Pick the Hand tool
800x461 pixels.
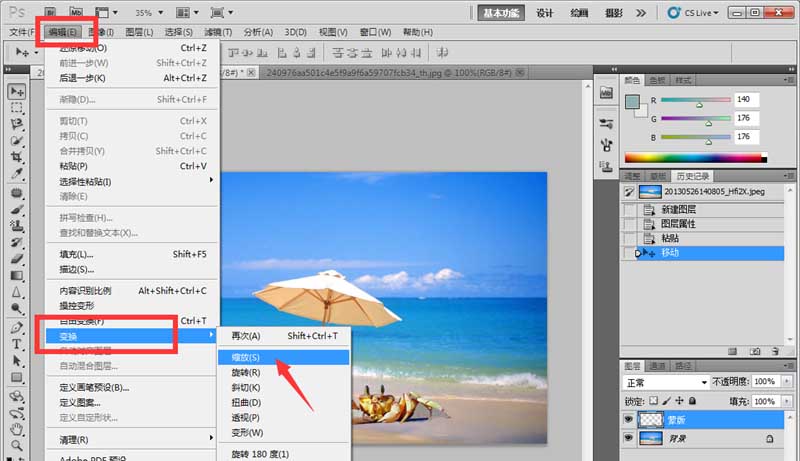(17, 428)
